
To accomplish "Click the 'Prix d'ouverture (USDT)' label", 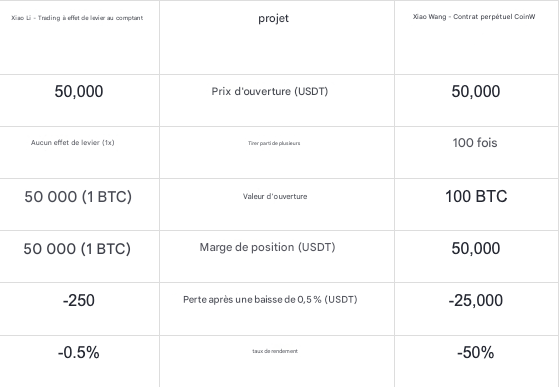I will pos(270,91).
